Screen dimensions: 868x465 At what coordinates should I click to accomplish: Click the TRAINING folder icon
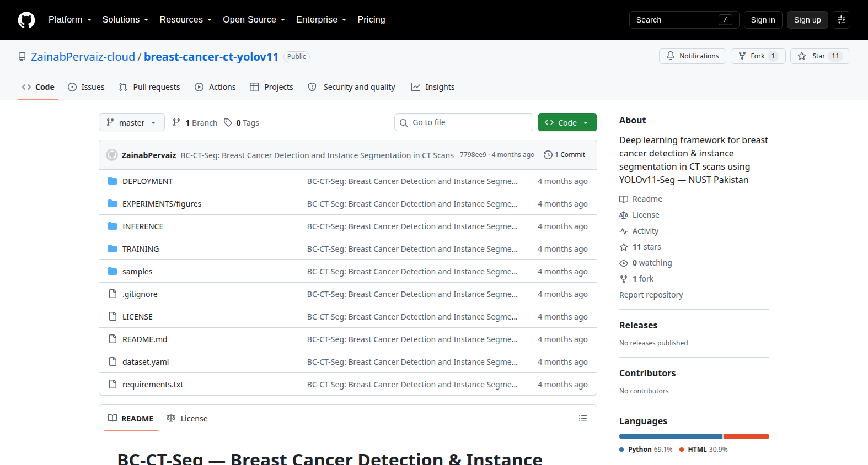pyautogui.click(x=112, y=248)
